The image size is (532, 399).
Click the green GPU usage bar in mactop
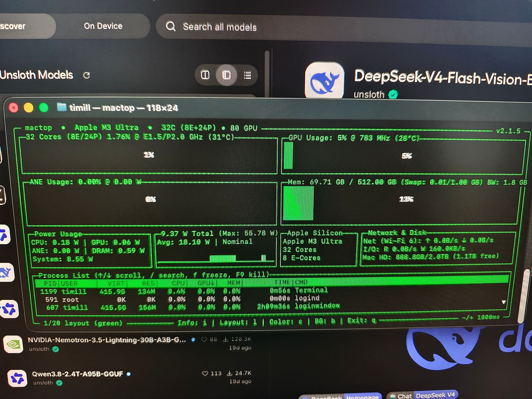(288, 156)
